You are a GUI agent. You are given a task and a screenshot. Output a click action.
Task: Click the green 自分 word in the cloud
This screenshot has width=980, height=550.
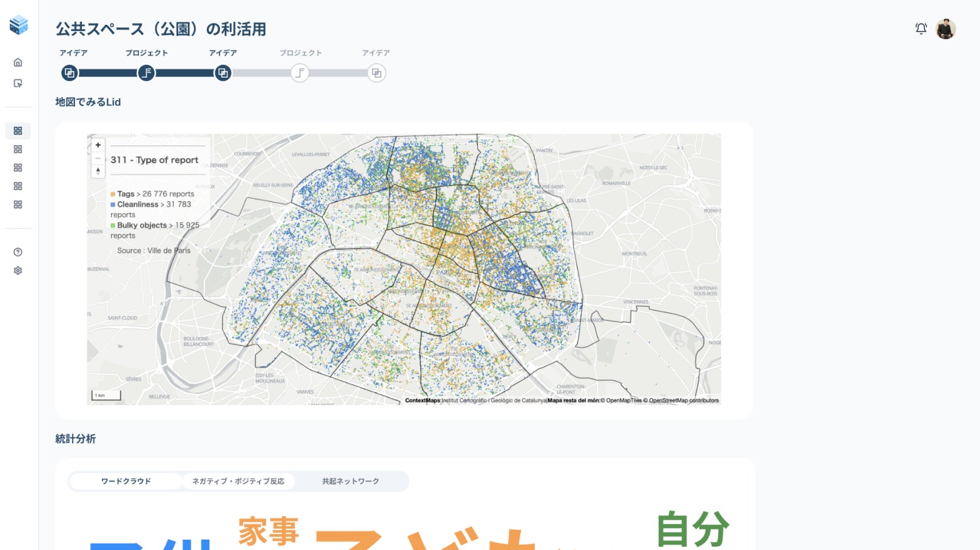point(693,529)
